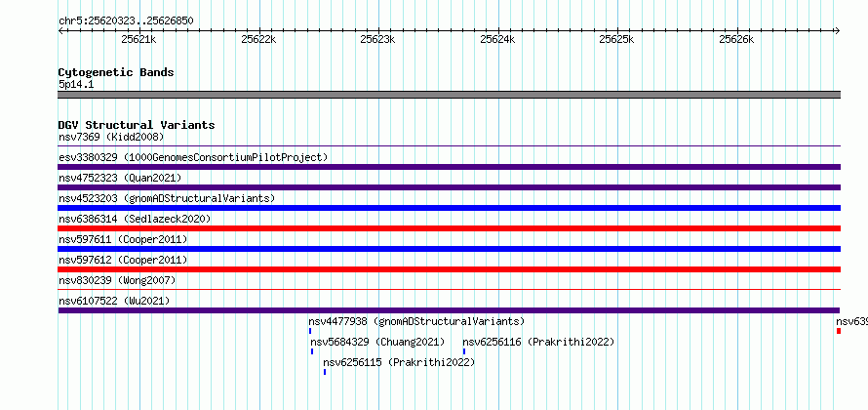Click the chr5:25620323..25626850 coordinate label

click(126, 21)
